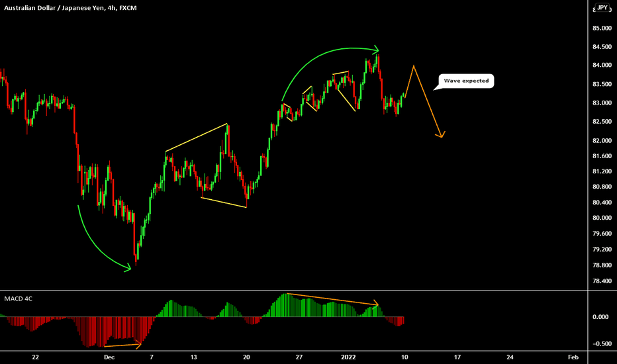
Task: Click the 83.000 price axis label
Action: [602, 103]
